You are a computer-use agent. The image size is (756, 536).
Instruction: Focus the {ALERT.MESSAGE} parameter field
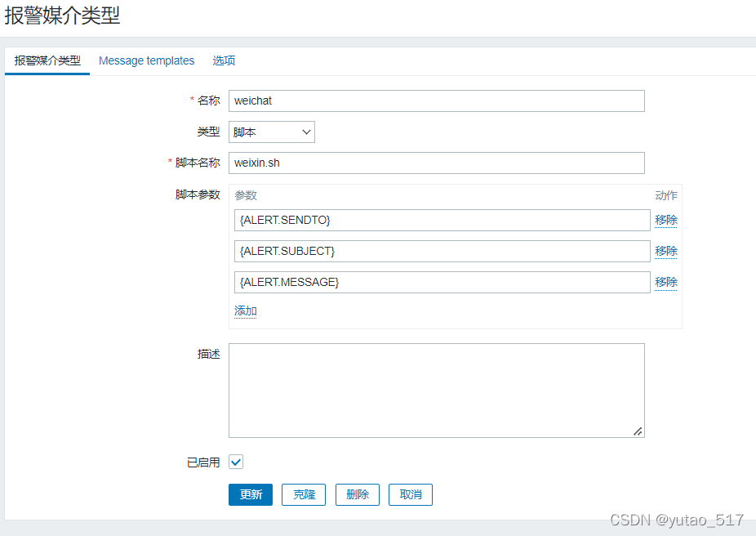pos(442,282)
